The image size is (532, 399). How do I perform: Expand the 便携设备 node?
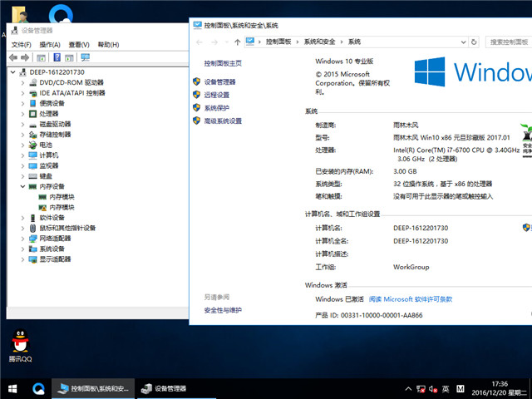tap(22, 103)
